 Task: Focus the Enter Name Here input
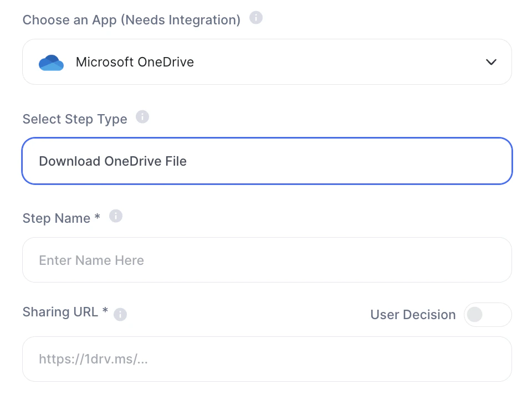[267, 260]
